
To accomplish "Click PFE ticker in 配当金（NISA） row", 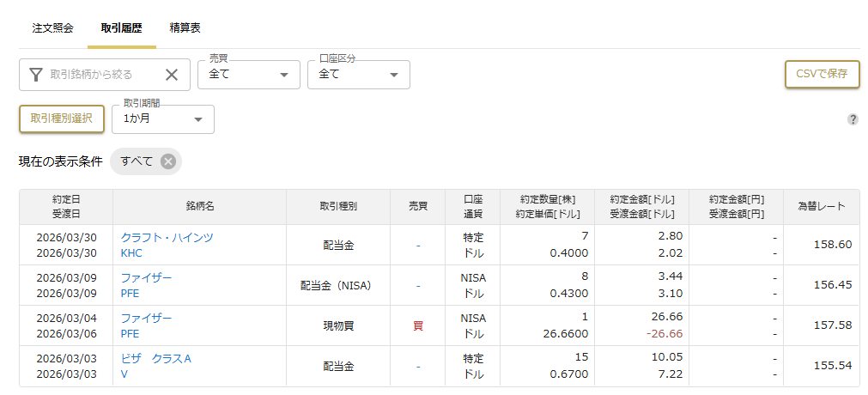I will point(130,294).
